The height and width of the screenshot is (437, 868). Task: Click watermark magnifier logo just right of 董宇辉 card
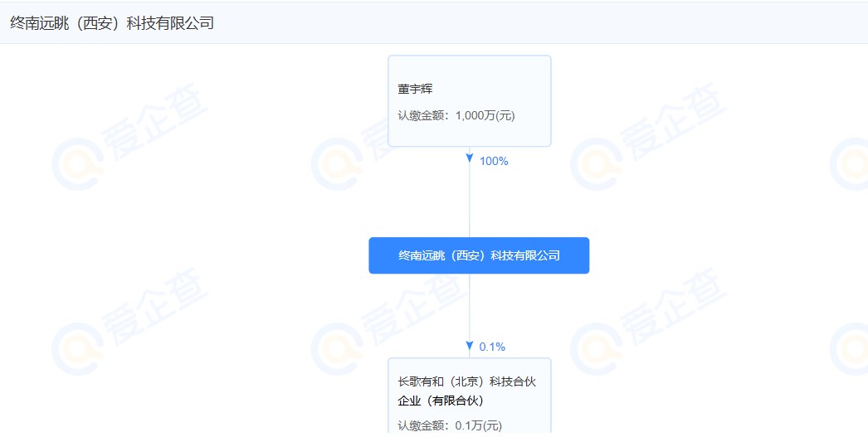tap(596, 162)
